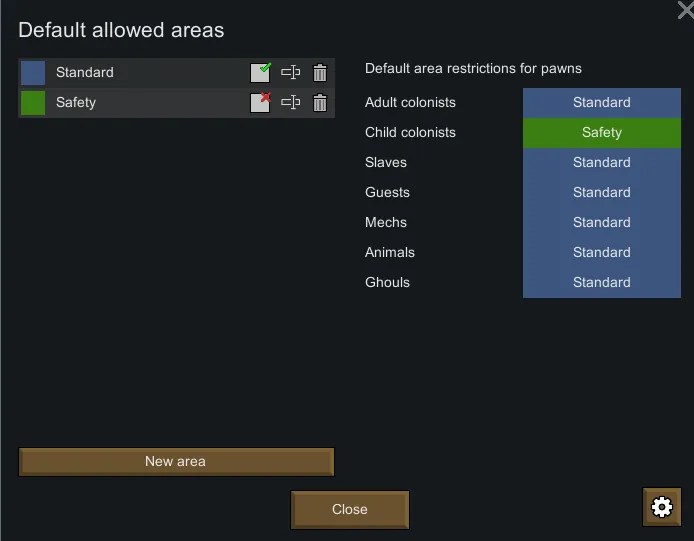Open settings with the gear icon
The height and width of the screenshot is (541, 694).
pyautogui.click(x=661, y=508)
